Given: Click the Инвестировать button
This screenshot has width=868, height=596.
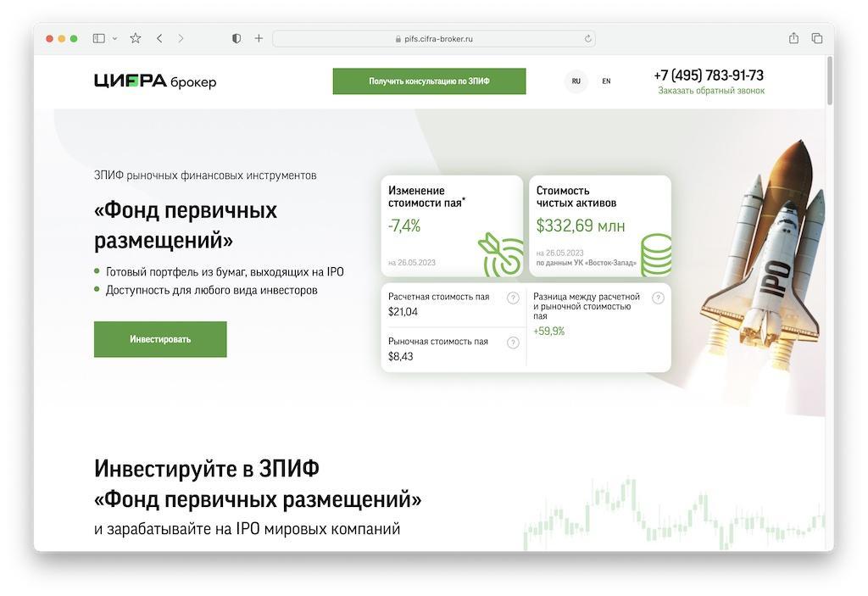Looking at the screenshot, I should (x=160, y=339).
